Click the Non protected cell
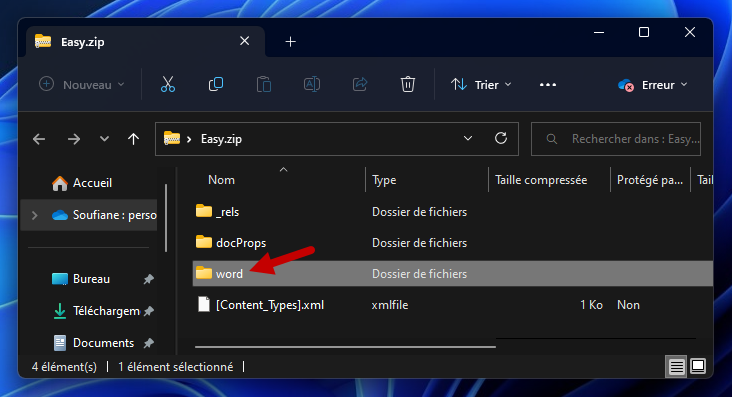The image size is (732, 397). (x=628, y=305)
